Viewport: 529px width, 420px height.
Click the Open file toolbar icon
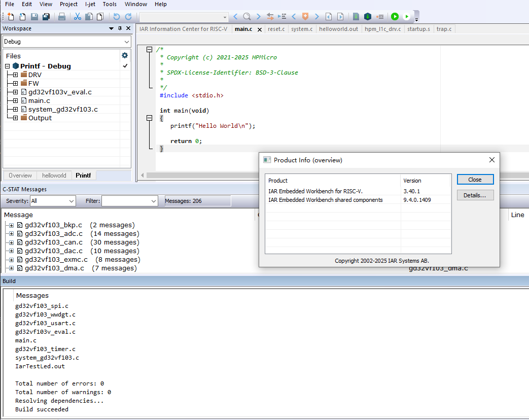(23, 17)
